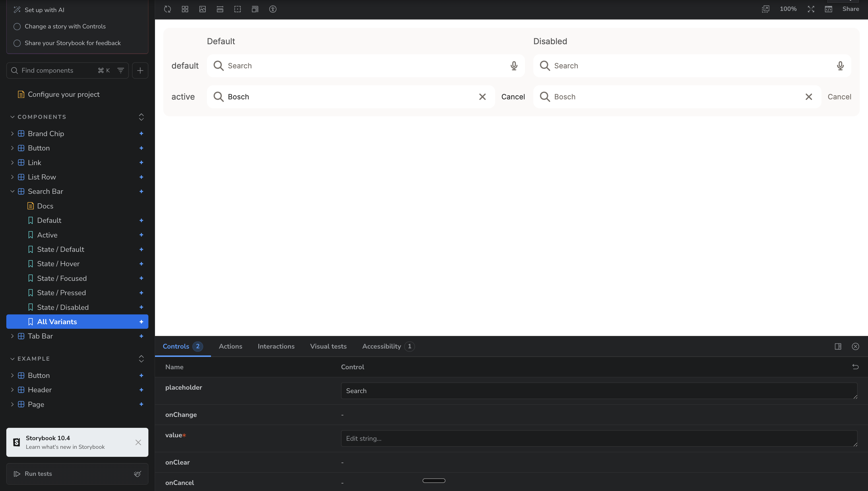This screenshot has height=491, width=868.
Task: Collapse the COMPONENTS section
Action: (42, 117)
